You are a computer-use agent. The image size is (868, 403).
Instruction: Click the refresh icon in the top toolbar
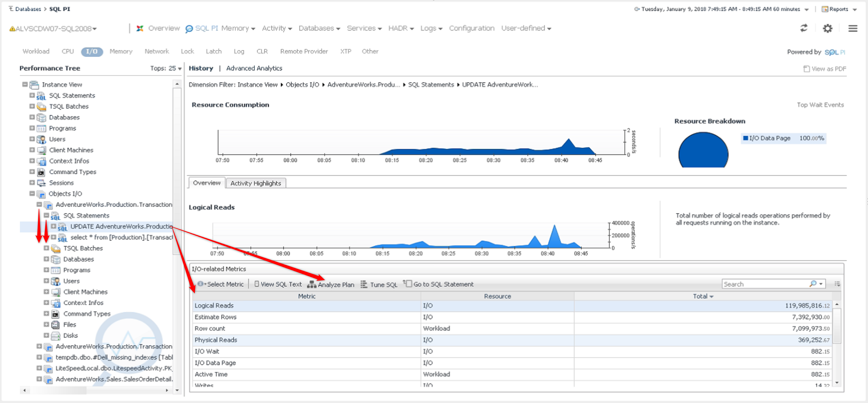coord(804,28)
